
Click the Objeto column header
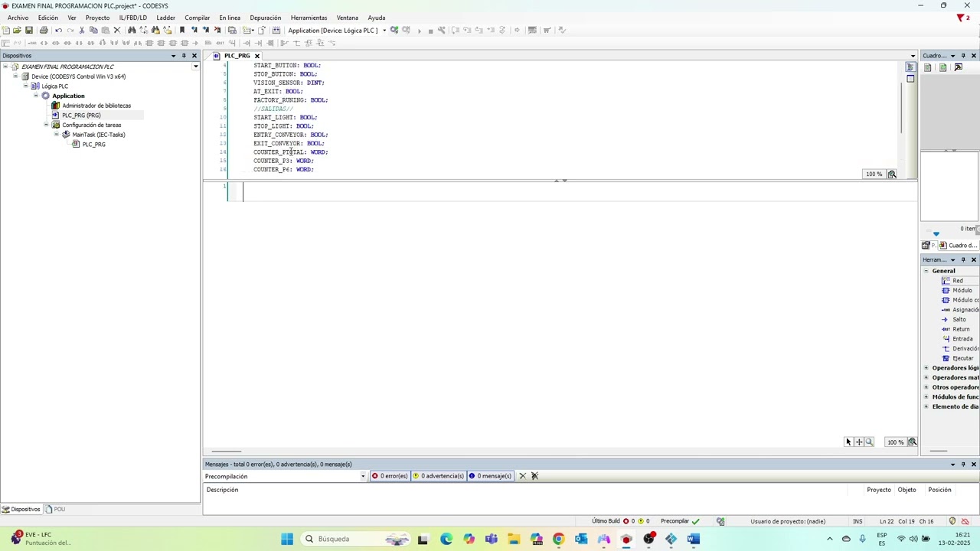(x=906, y=490)
